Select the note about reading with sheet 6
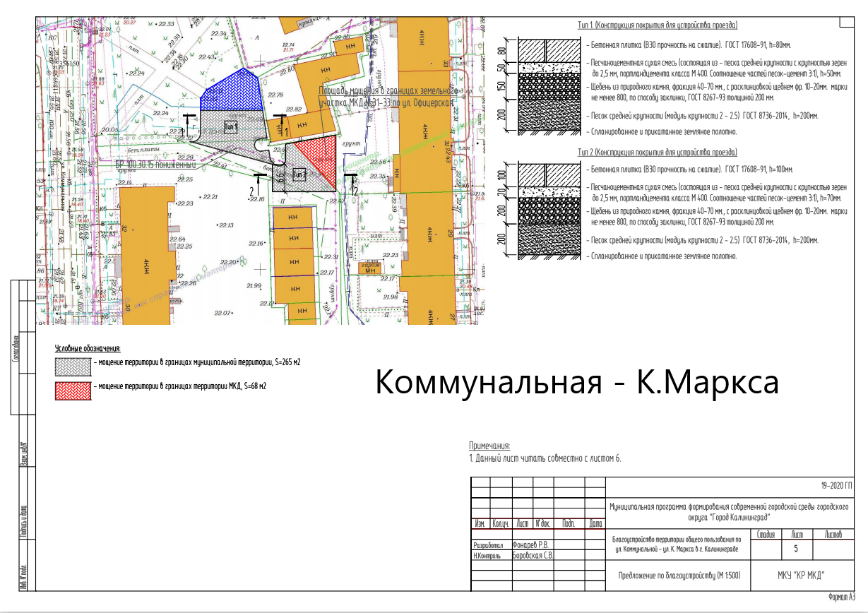 [x=545, y=459]
